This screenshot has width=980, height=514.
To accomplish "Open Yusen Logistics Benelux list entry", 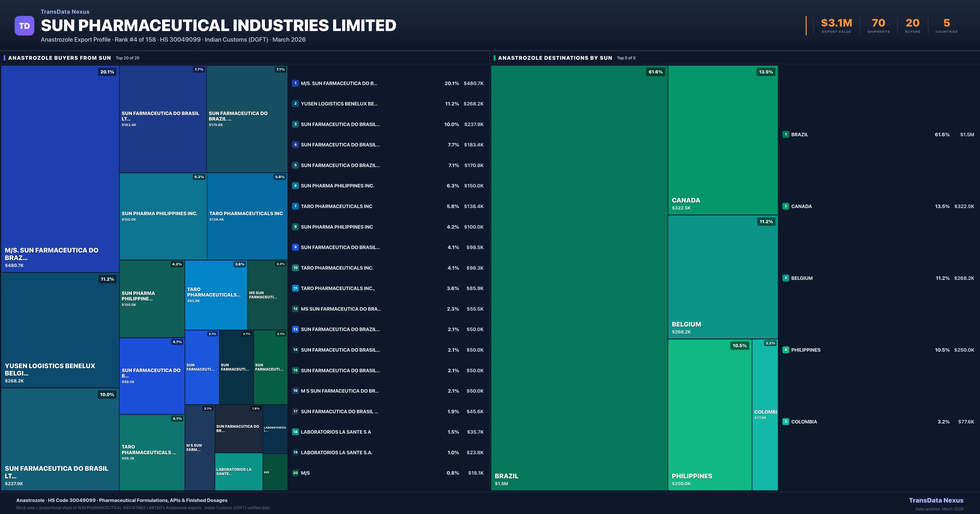I will tap(339, 104).
